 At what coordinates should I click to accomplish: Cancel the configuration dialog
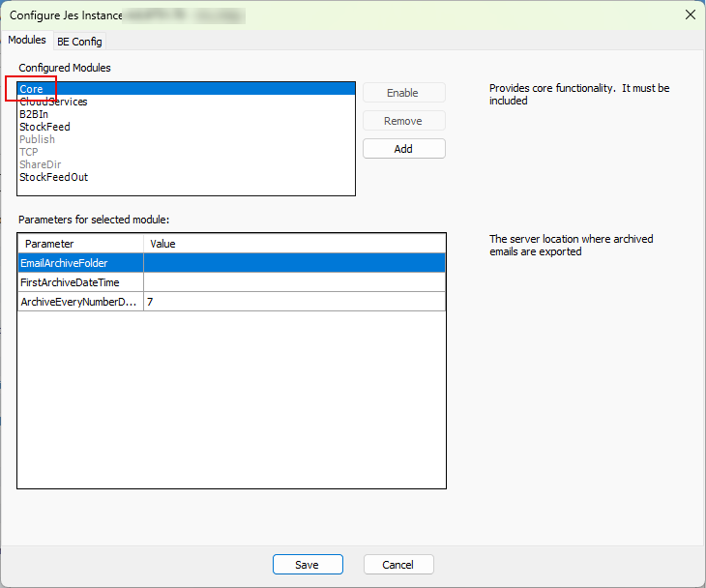(397, 565)
